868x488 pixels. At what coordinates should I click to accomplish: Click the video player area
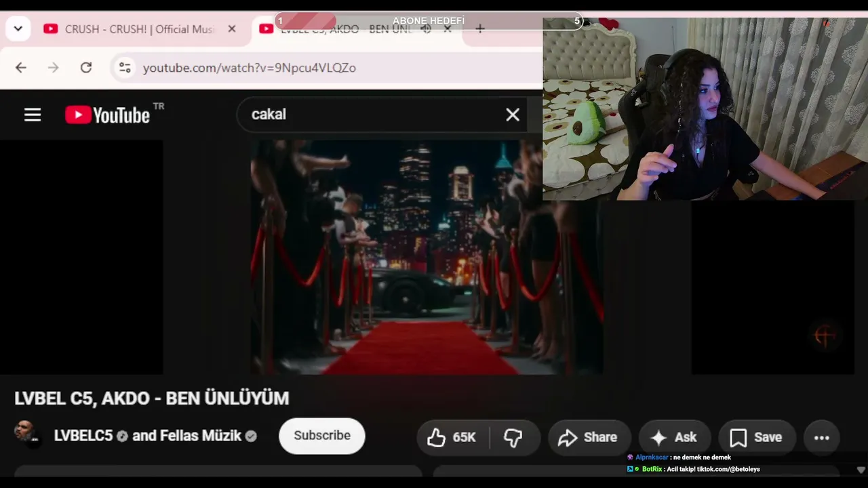click(427, 258)
